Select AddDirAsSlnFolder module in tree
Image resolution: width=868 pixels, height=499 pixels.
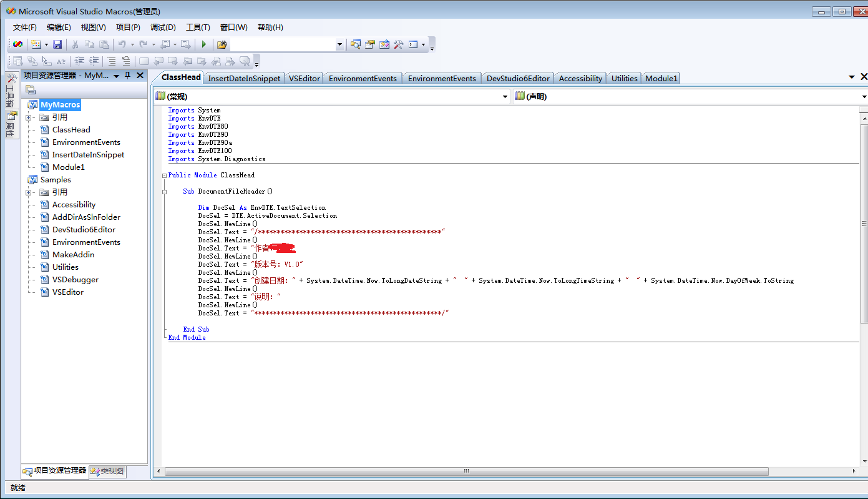click(86, 217)
